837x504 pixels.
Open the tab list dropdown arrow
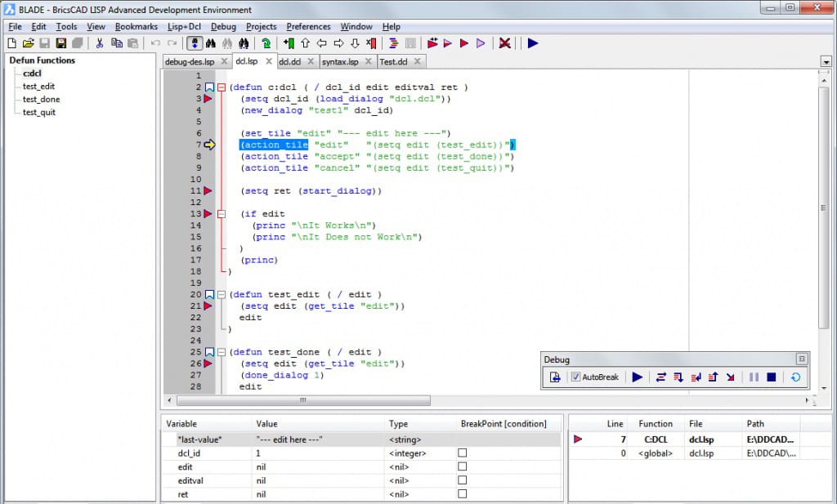826,62
